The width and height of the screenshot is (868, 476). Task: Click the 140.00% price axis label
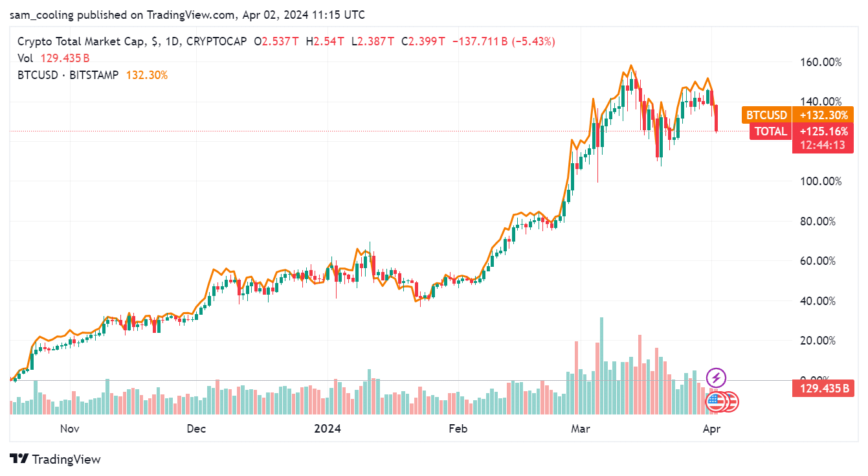(x=821, y=101)
